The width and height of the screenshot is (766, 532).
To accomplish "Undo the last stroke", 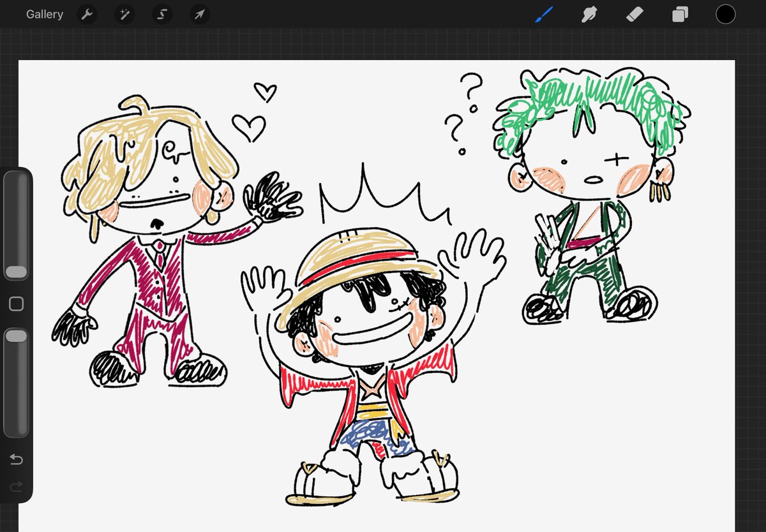I will [x=16, y=459].
